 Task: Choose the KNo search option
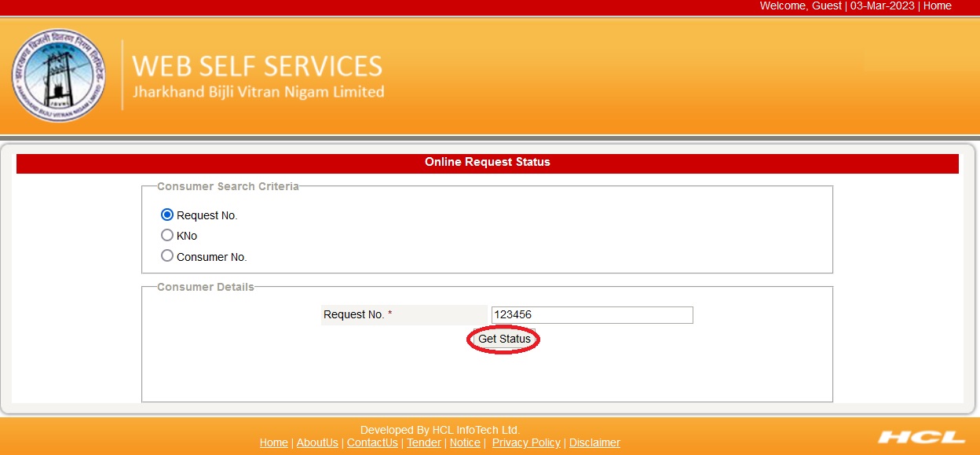pyautogui.click(x=166, y=235)
